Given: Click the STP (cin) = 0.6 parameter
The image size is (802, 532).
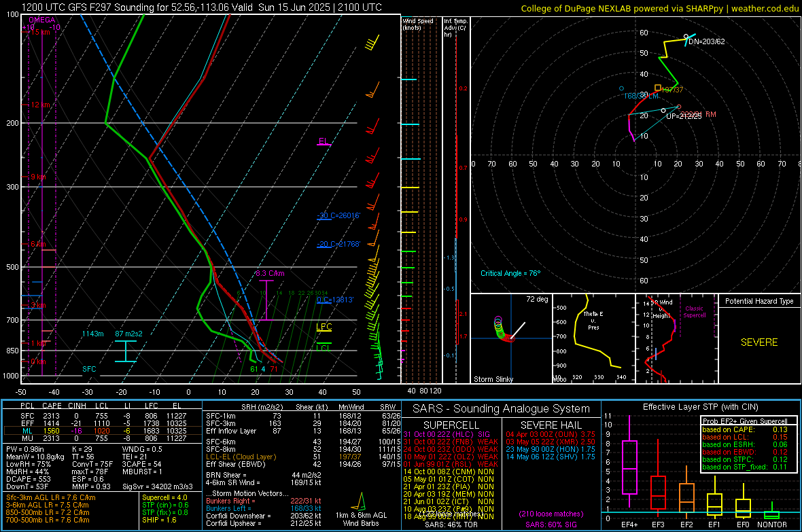Looking at the screenshot, I should point(165,505).
